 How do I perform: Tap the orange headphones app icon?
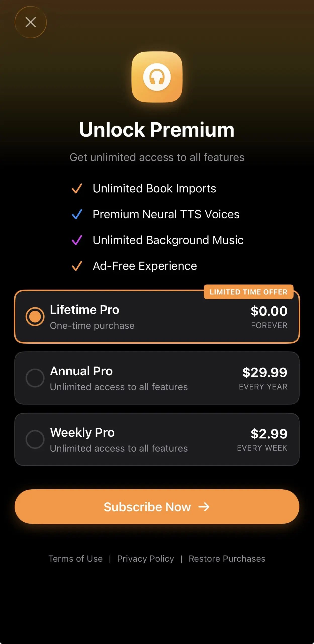(x=157, y=77)
